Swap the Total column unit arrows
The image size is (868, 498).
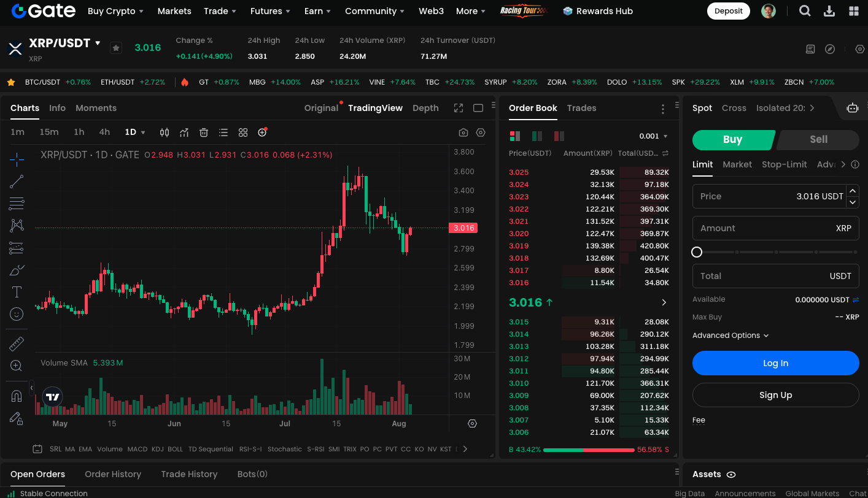point(665,153)
